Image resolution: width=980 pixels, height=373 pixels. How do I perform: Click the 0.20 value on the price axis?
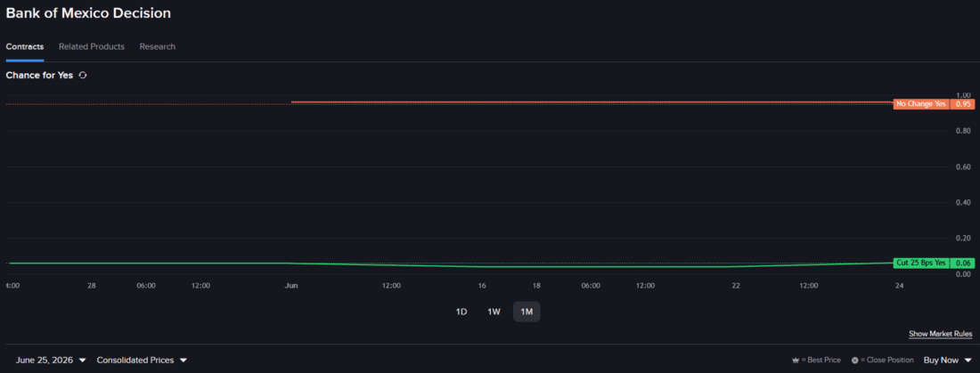point(963,238)
